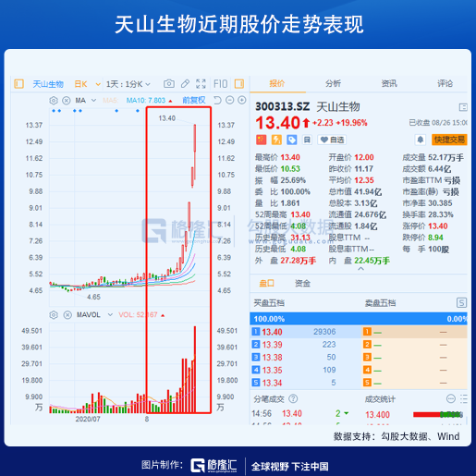
Task: Click the 涨停价 13.40 value
Action: pos(437,226)
